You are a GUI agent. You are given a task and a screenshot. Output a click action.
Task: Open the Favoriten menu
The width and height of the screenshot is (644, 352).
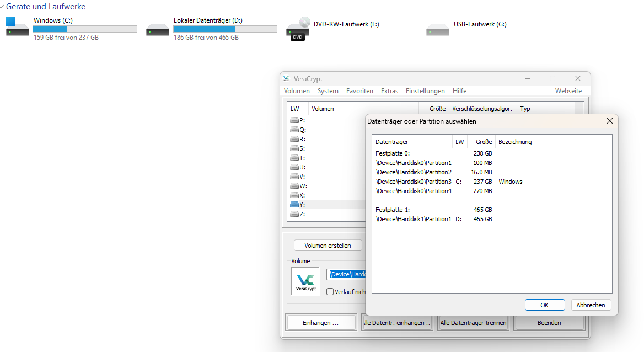[359, 91]
